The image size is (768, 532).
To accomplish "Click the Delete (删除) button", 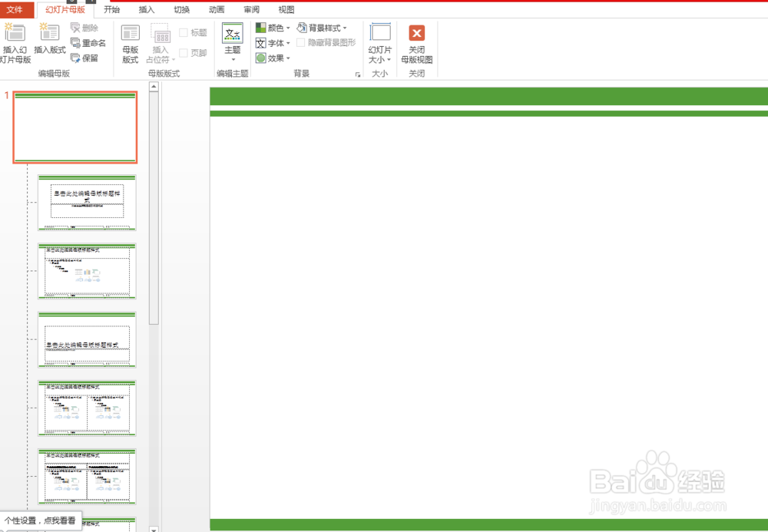I will click(x=84, y=28).
